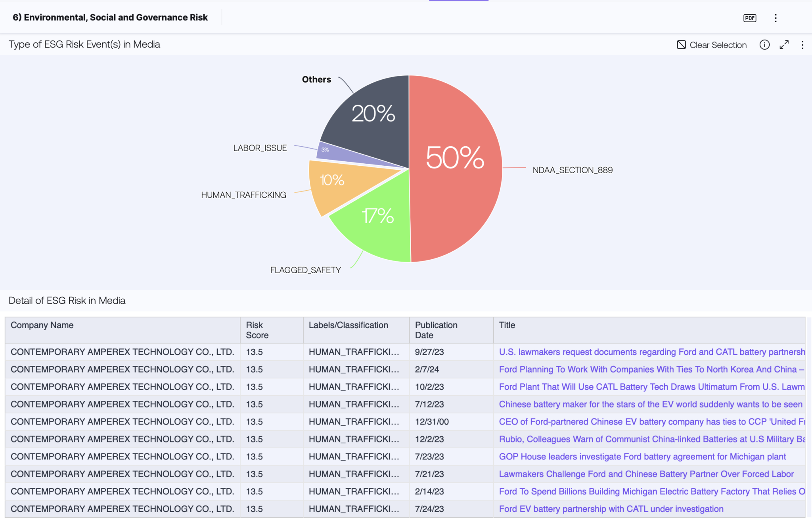Viewport: 812px width, 526px height.
Task: Open the section's three-dot menu beside PDF
Action: [x=776, y=18]
